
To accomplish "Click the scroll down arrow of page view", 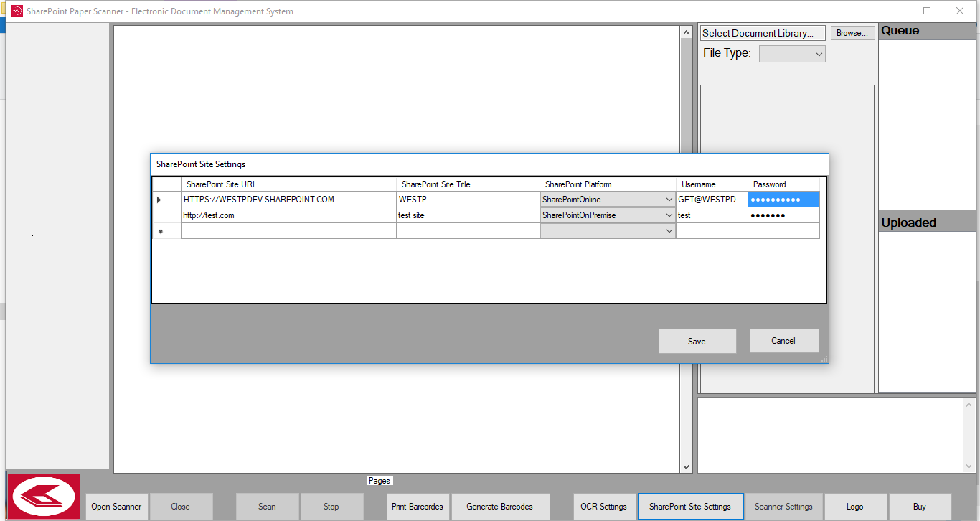I will click(686, 466).
